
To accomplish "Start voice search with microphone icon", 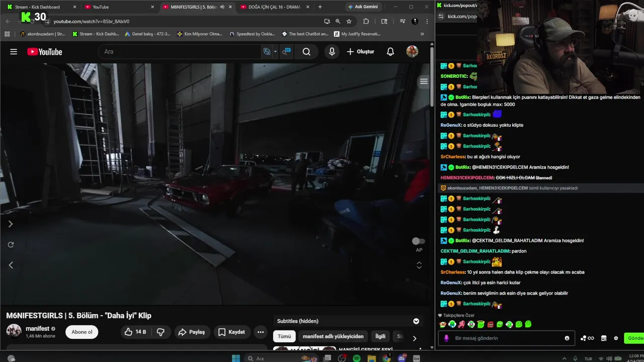I will 332,52.
